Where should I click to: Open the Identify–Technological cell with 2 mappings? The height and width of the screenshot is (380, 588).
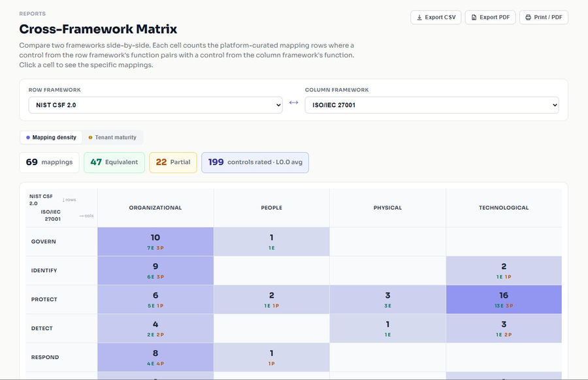click(504, 270)
